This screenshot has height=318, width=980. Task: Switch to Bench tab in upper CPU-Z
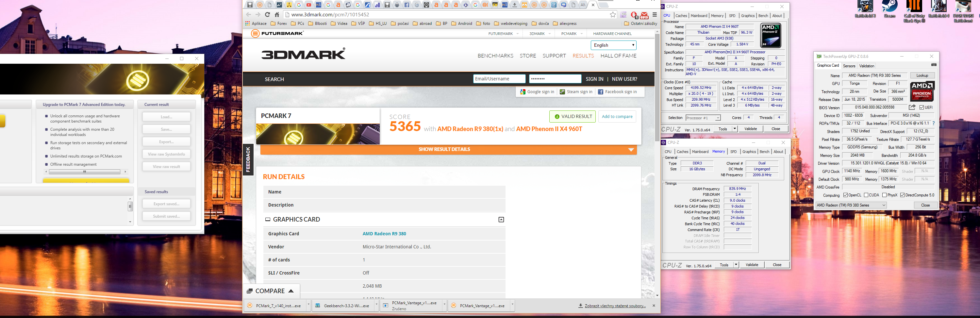click(763, 16)
